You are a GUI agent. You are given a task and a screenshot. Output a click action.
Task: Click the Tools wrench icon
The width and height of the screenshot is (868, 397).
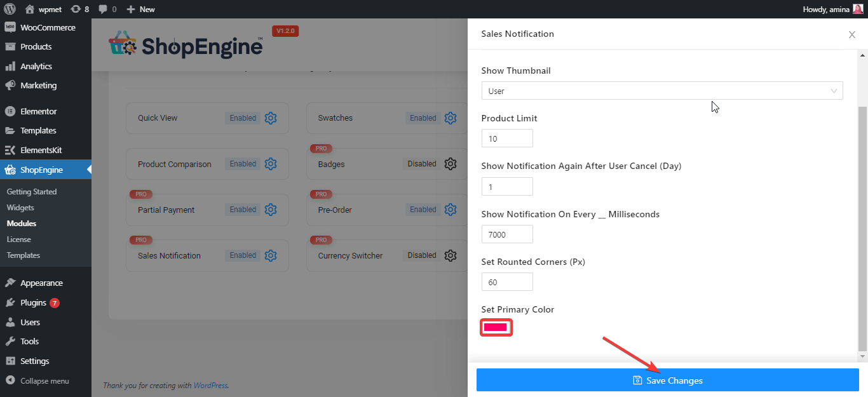tap(10, 341)
